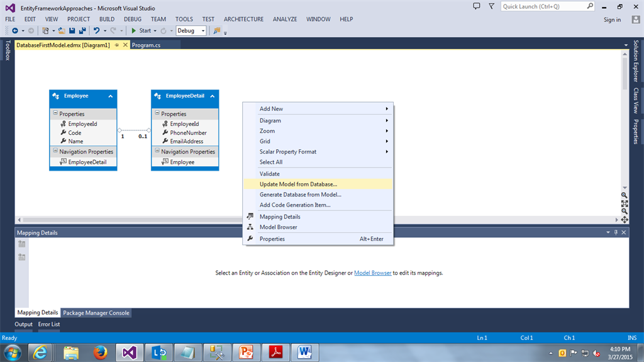The width and height of the screenshot is (644, 362).
Task: Open Adobe Reader from the taskbar
Action: coord(275,353)
